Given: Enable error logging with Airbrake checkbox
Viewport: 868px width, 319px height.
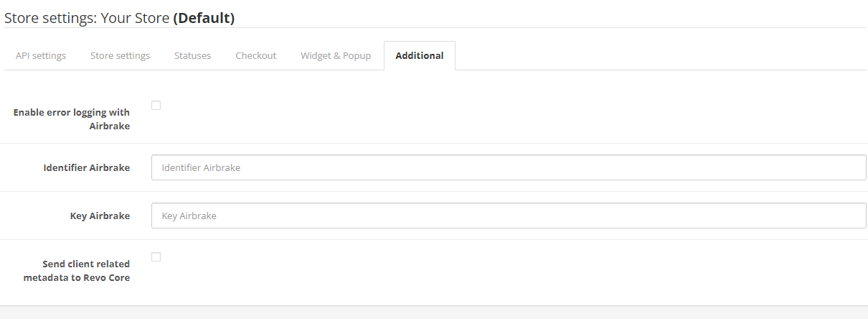Looking at the screenshot, I should click(x=156, y=106).
